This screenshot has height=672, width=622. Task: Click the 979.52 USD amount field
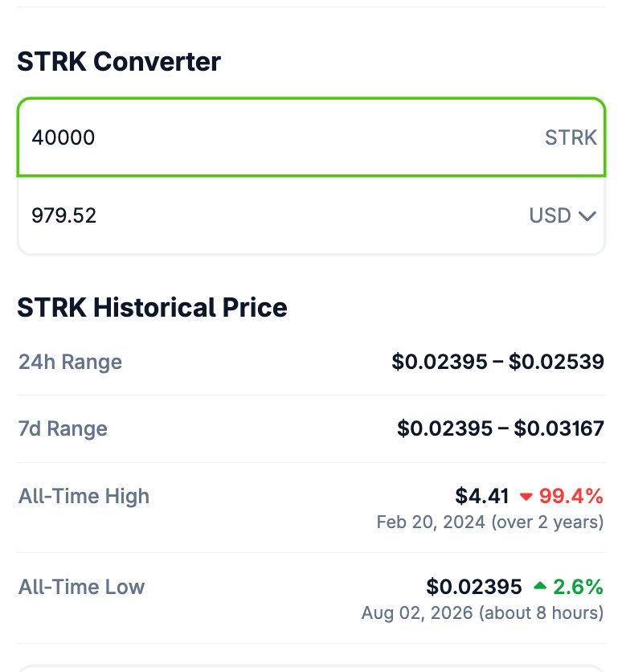(311, 215)
